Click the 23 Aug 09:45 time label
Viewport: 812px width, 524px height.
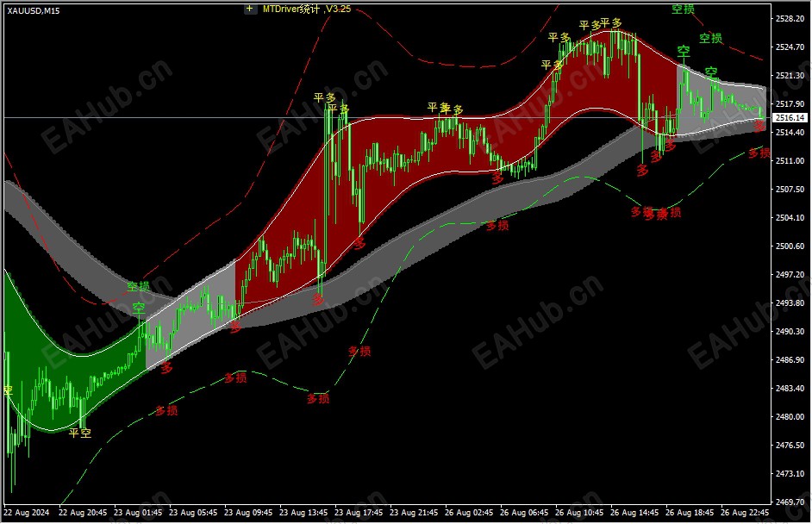point(248,513)
